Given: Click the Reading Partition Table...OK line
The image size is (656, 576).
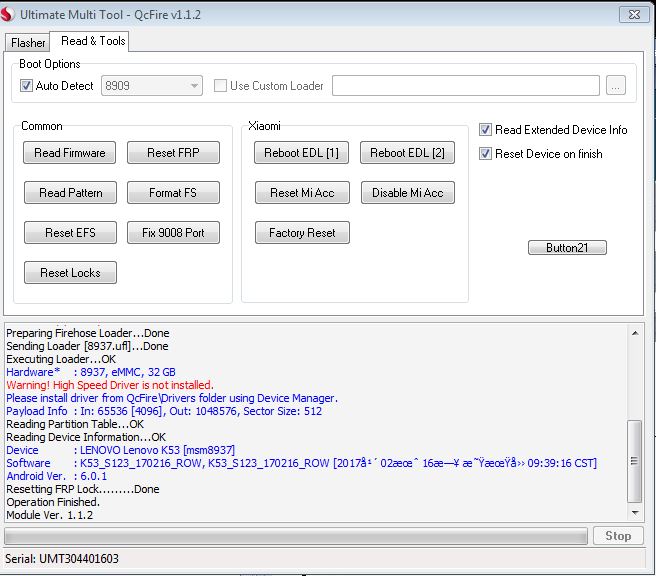Looking at the screenshot, I should point(75,424).
